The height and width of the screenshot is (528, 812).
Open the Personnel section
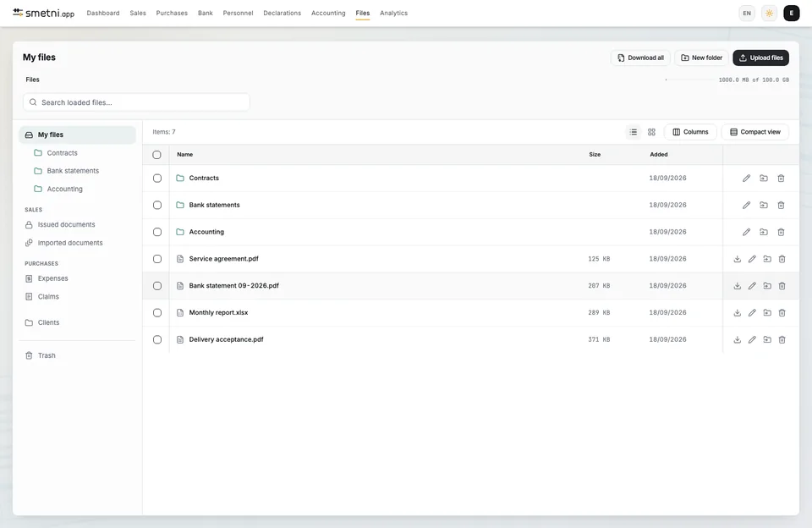(239, 13)
